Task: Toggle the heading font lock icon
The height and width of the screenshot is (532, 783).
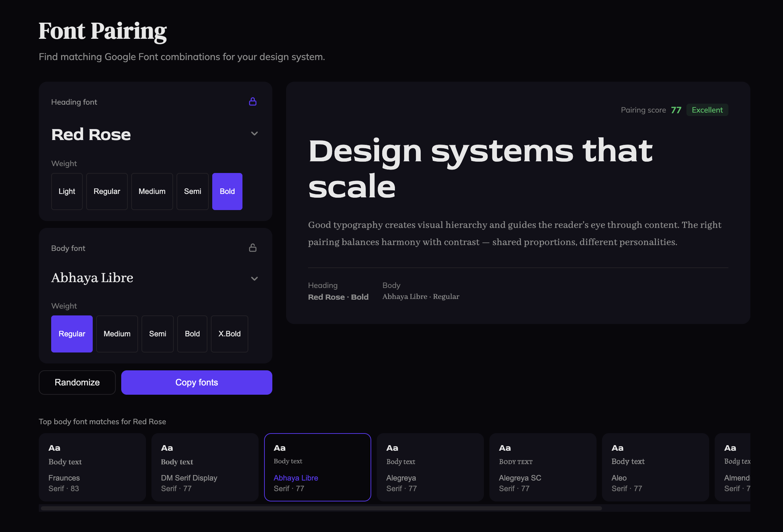Action: 253,102
